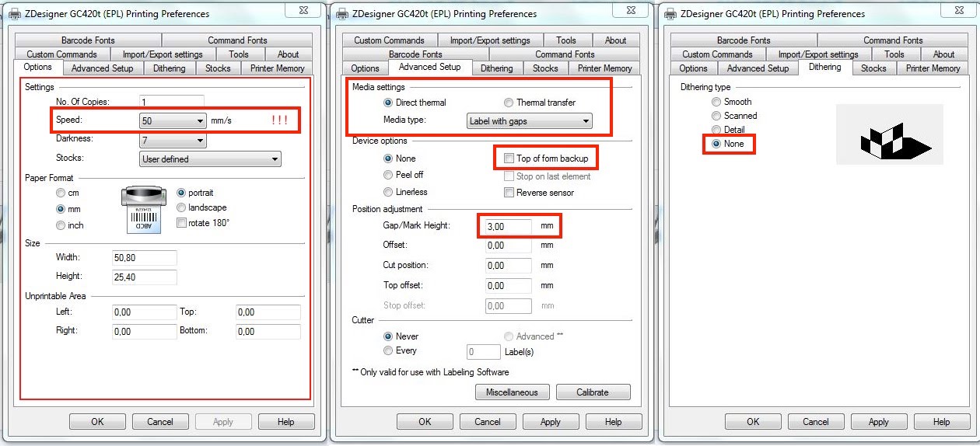
Task: Click the label Width input field
Action: (145, 258)
